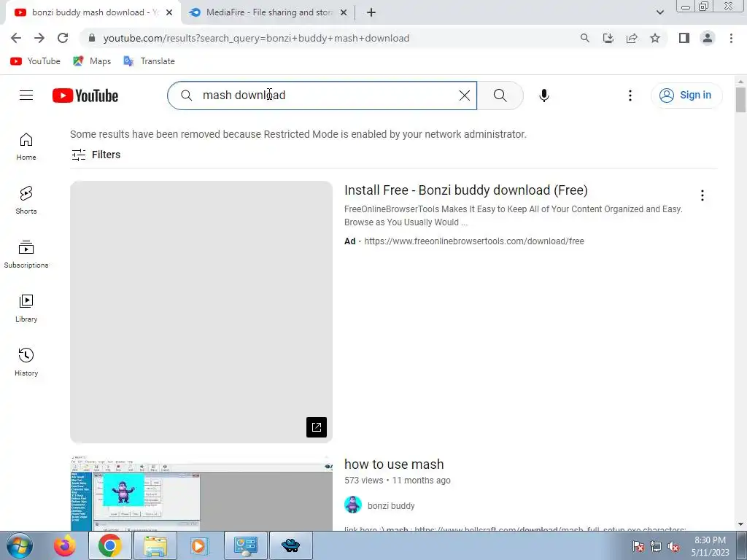Reload the current page
Viewport: 747px width, 560px height.
pyautogui.click(x=63, y=38)
